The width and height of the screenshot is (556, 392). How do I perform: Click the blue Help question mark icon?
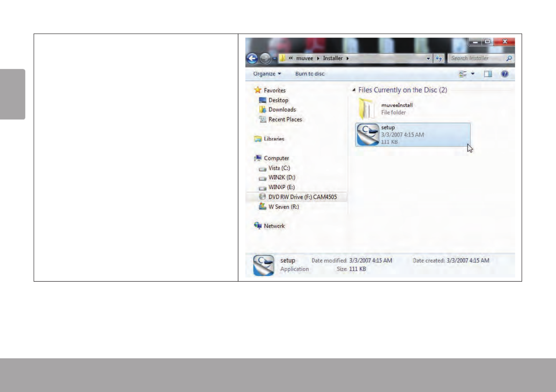click(x=505, y=74)
